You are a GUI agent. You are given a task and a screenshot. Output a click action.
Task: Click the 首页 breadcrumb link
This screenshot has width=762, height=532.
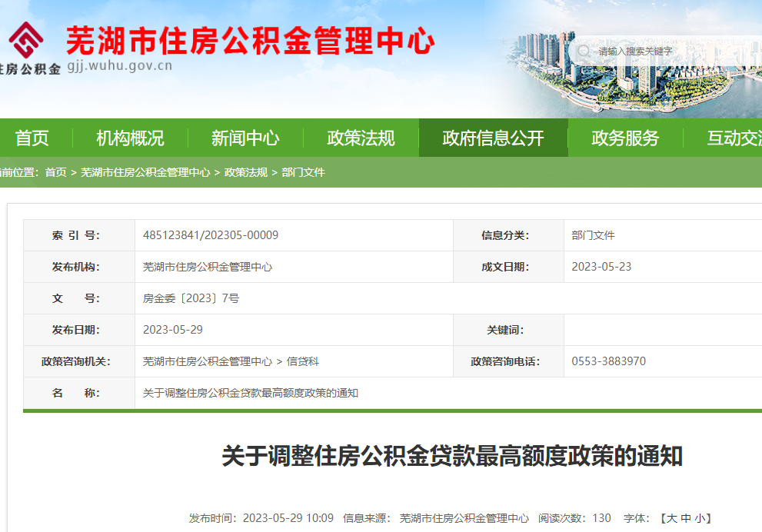click(56, 172)
